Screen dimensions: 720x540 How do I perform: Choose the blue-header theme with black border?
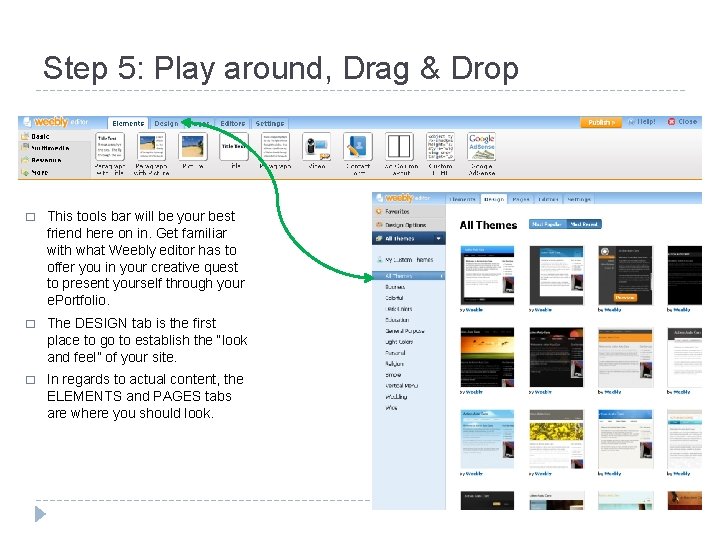[x=487, y=276]
